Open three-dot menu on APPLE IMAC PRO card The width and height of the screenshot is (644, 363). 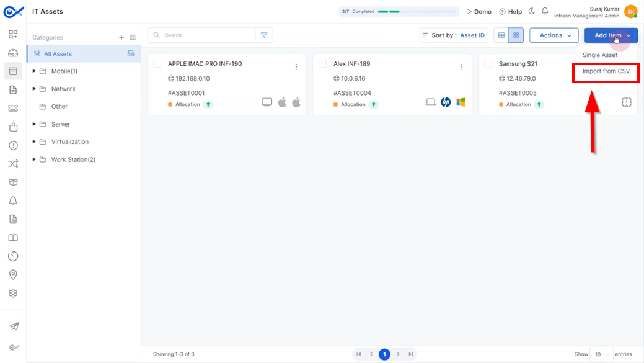tap(296, 67)
